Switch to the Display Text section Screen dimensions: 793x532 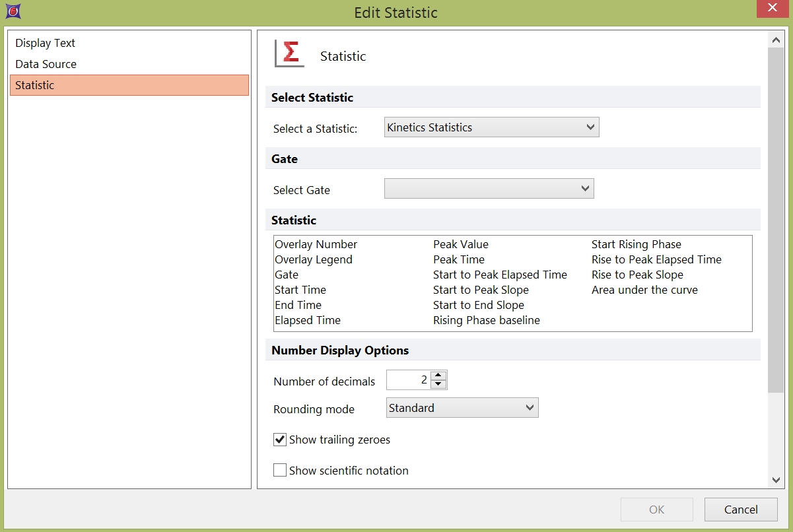point(46,43)
